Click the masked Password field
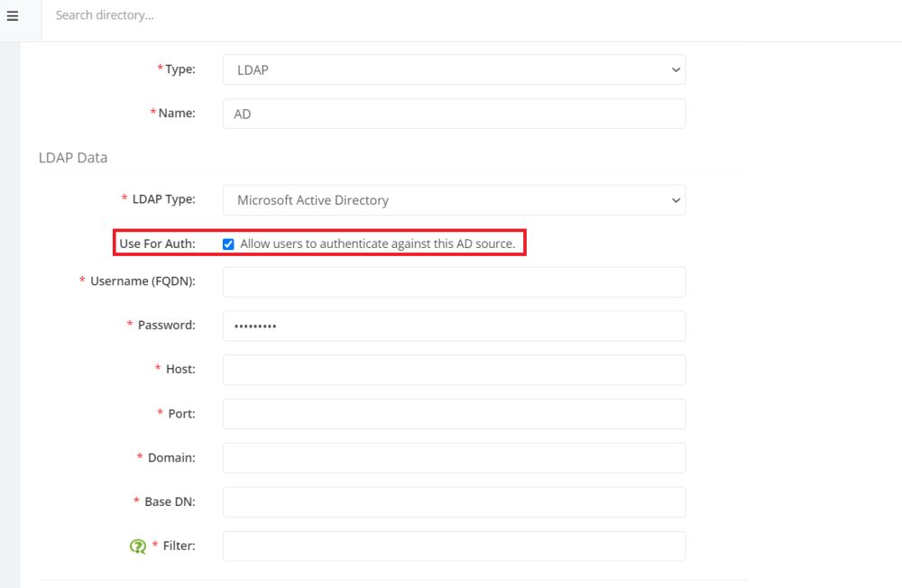The image size is (902, 588). click(454, 326)
